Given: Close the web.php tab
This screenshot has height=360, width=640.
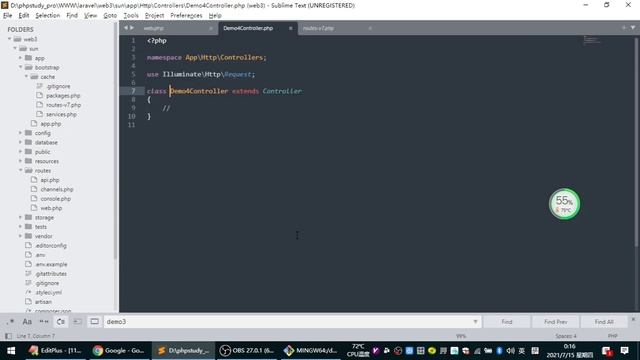Looking at the screenshot, I should click(x=211, y=28).
